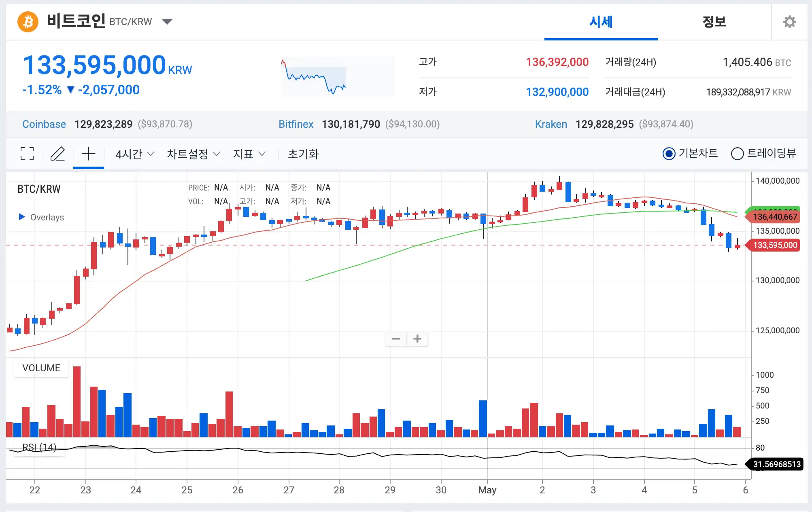Select the pencil drawing tool

click(x=57, y=154)
